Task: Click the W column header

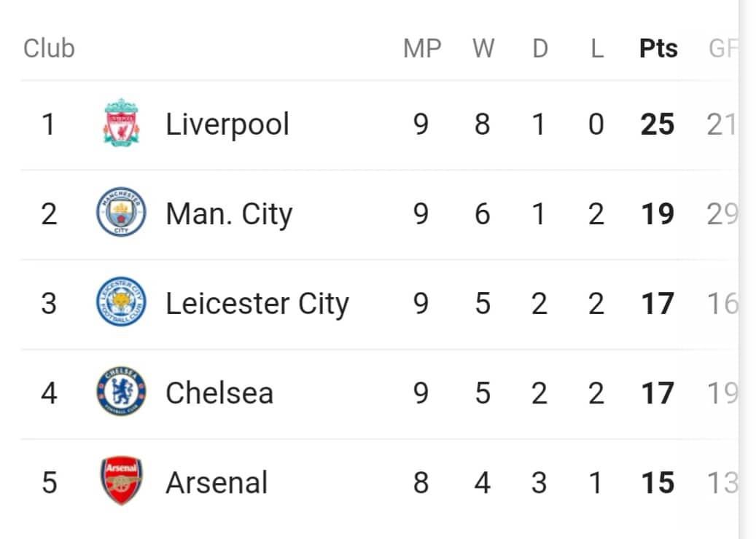Action: tap(483, 48)
